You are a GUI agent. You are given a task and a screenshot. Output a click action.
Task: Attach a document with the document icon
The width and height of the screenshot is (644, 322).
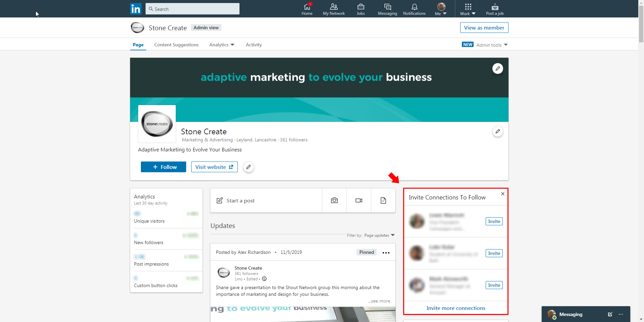tap(383, 200)
